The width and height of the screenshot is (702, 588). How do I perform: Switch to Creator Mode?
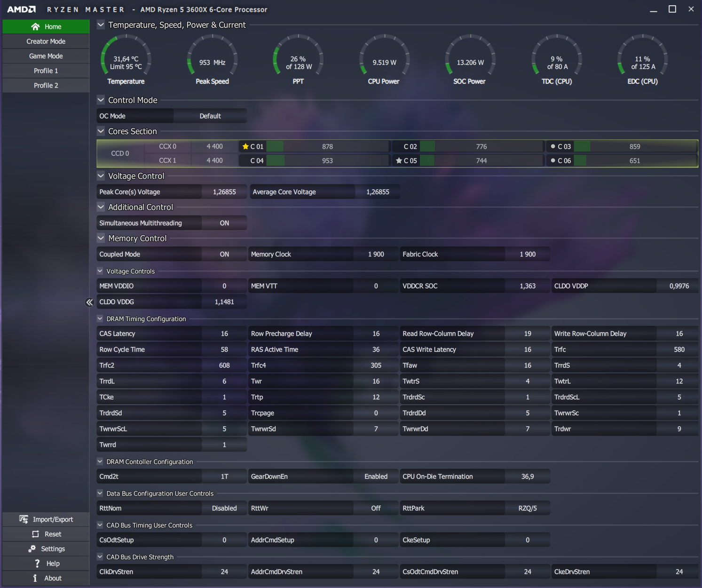46,41
